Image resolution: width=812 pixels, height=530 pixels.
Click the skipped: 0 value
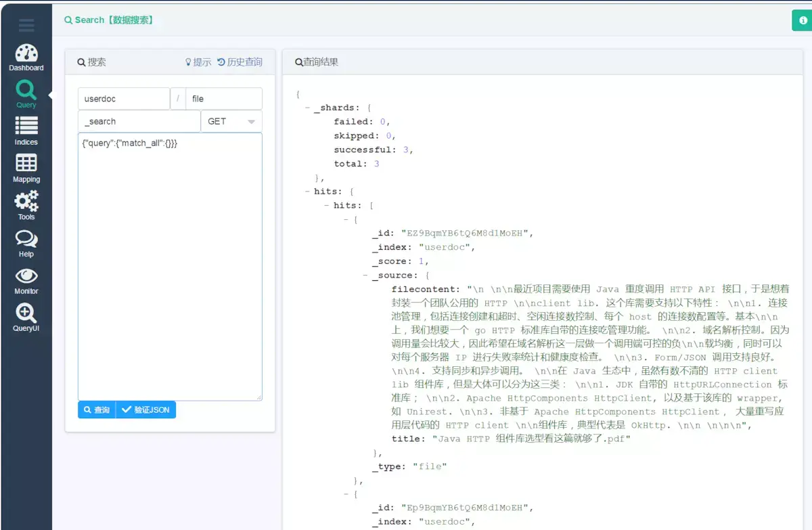[388, 136]
